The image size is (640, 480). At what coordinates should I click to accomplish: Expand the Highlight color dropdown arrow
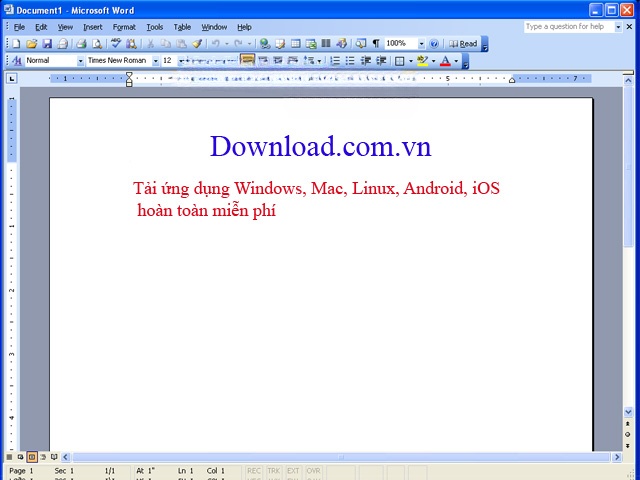coord(433,61)
